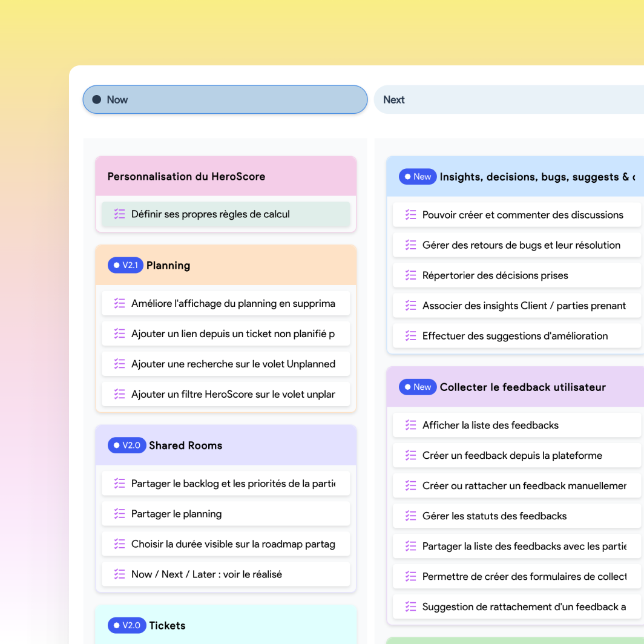Click checklist icon next to Ajouter une recherche

click(119, 364)
